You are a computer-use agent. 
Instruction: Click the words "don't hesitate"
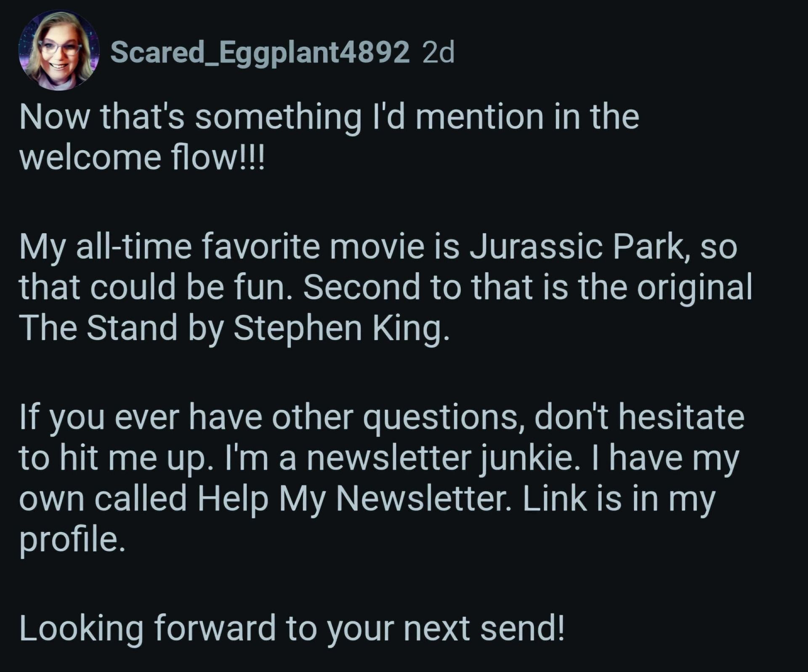click(639, 417)
